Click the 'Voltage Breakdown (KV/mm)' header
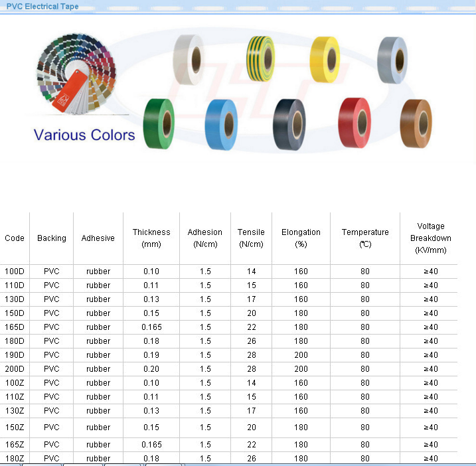The height and width of the screenshot is (466, 476). pos(430,238)
